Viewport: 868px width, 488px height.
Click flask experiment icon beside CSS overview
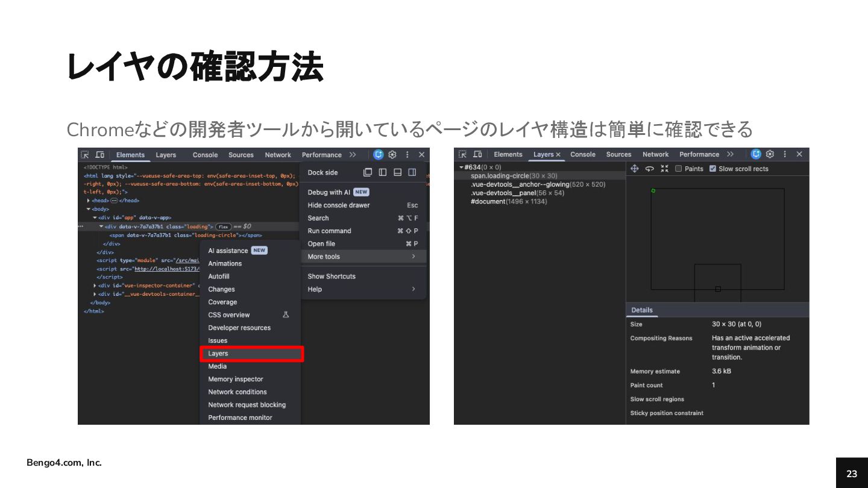point(286,314)
